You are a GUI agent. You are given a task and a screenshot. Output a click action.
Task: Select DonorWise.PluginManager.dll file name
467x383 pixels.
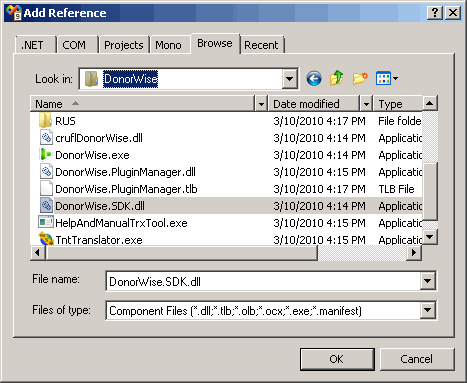tap(125, 172)
